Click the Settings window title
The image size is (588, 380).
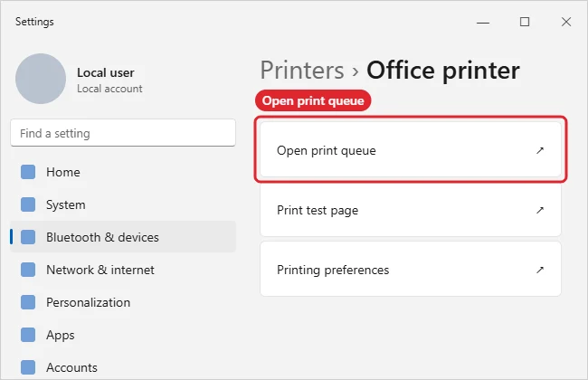click(34, 22)
